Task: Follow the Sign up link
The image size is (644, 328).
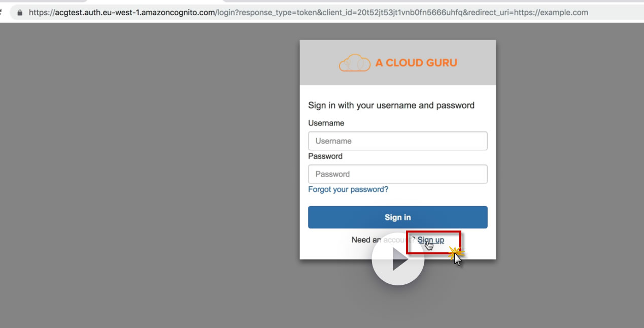Action: pyautogui.click(x=431, y=240)
